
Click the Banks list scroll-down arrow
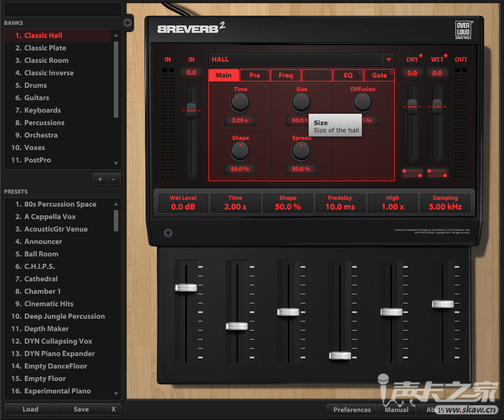coord(116,163)
